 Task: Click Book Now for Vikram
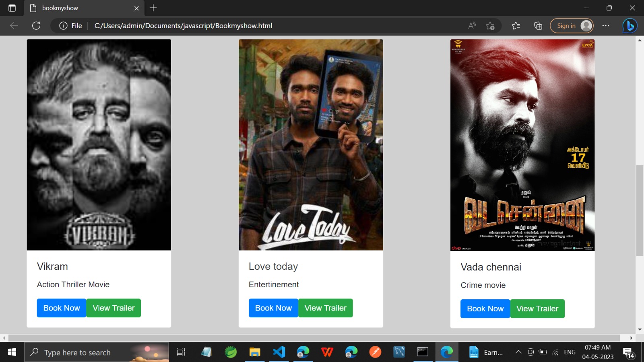(62, 308)
